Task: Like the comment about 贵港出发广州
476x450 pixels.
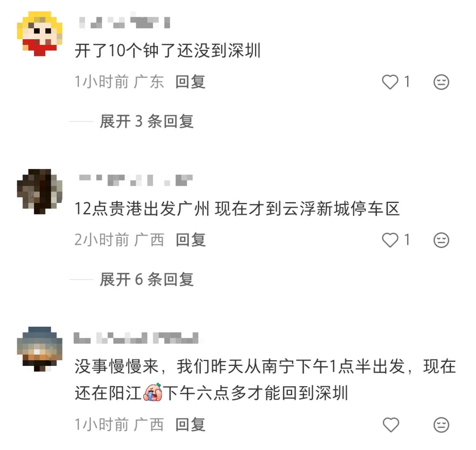Action: click(x=390, y=240)
